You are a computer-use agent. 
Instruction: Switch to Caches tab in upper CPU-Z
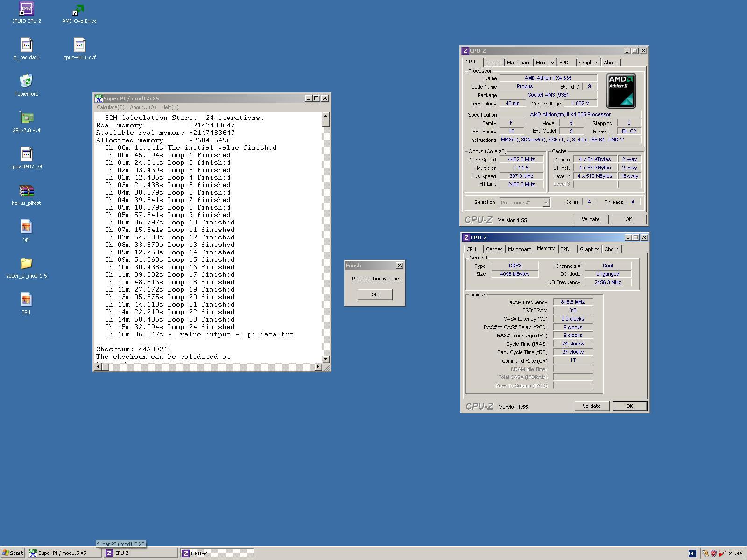click(493, 63)
